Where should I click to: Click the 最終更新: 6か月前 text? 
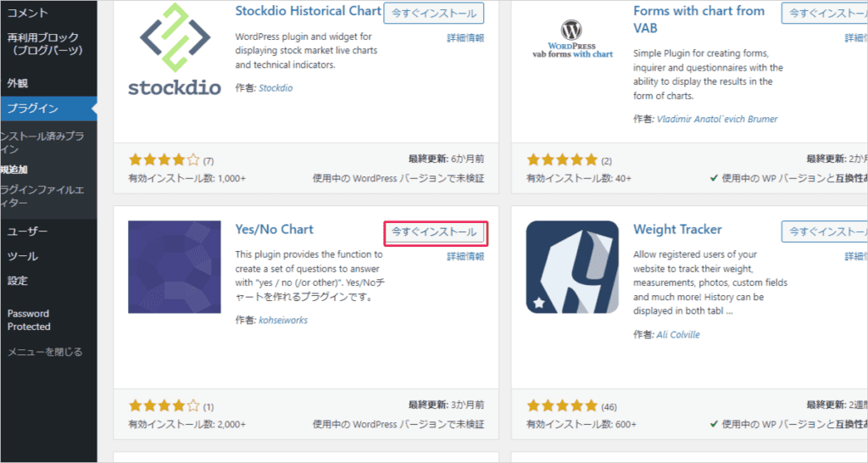pos(446,159)
